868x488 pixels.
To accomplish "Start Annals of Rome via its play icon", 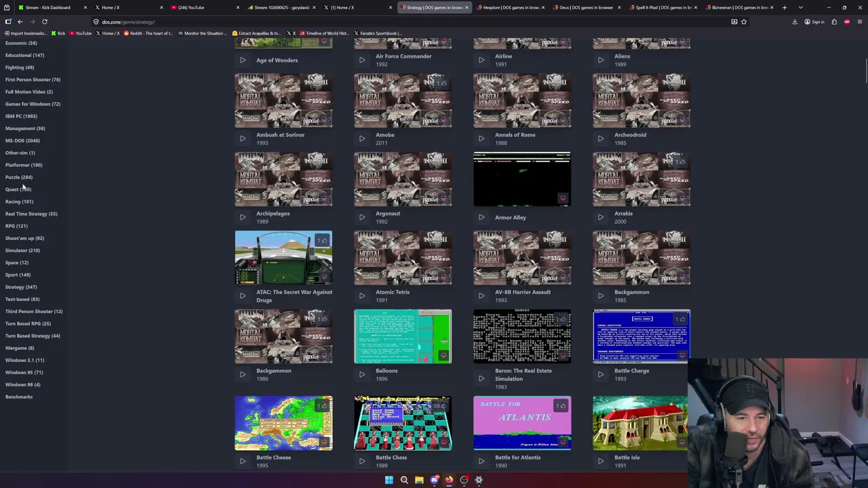I will [481, 139].
